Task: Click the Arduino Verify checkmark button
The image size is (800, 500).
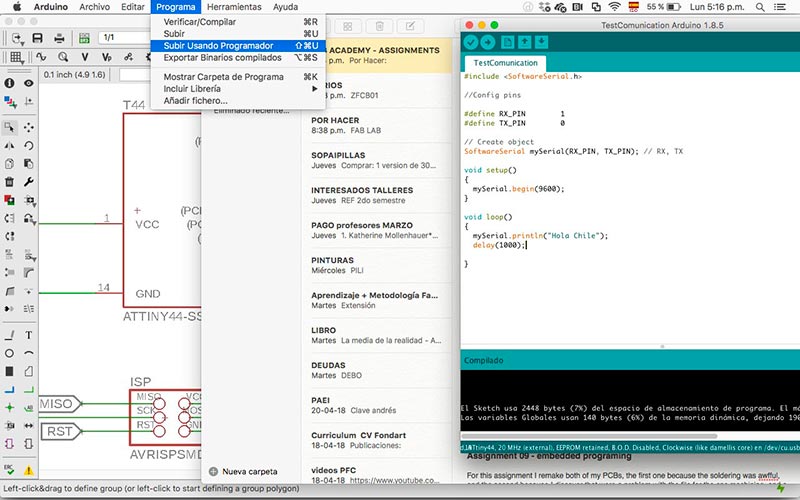Action: (471, 42)
